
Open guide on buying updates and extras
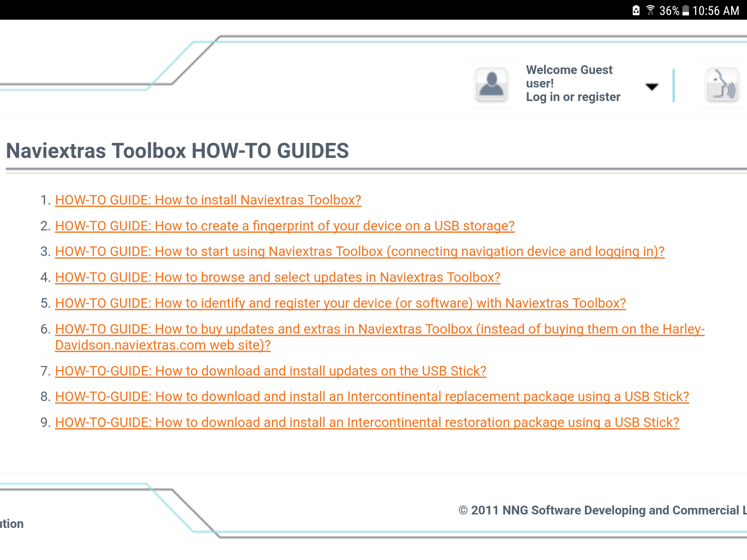(379, 329)
